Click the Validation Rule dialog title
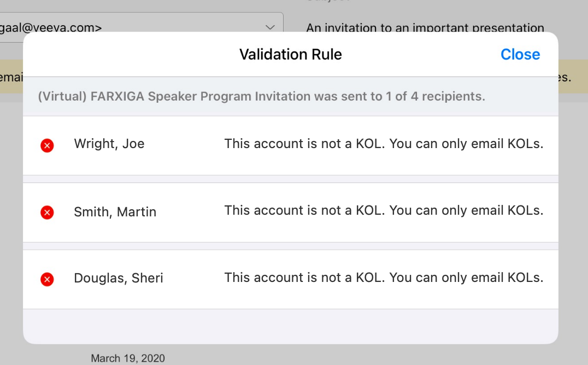588x365 pixels. (290, 55)
